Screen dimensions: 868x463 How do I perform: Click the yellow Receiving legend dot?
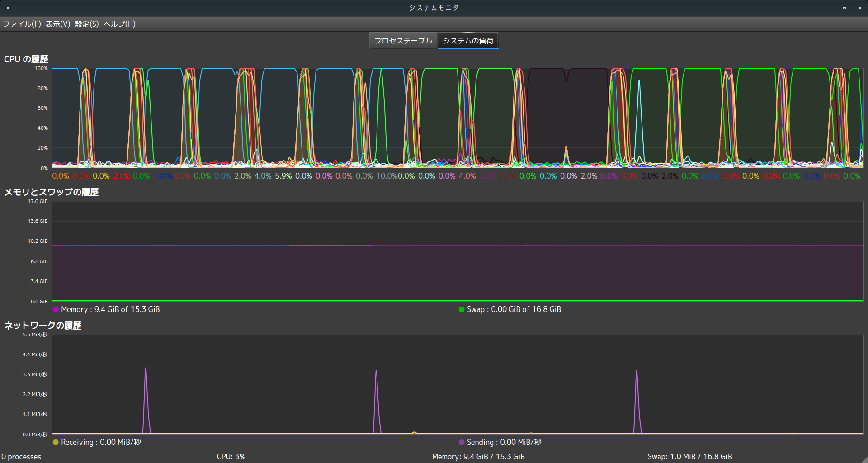(56, 442)
